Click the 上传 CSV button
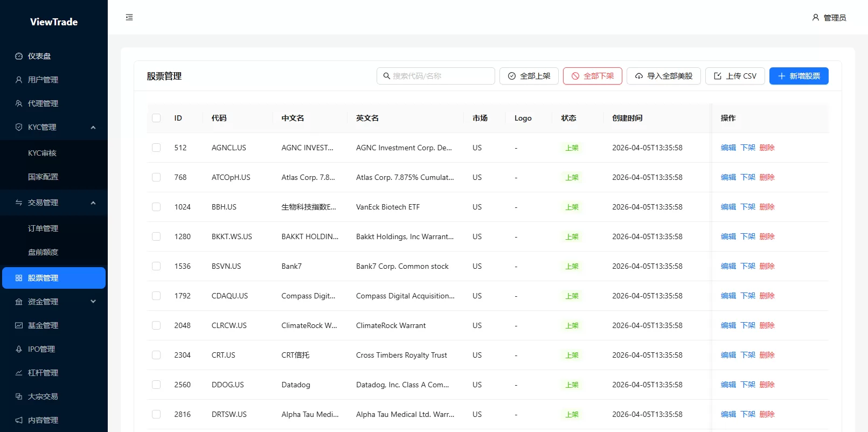The height and width of the screenshot is (432, 868). coord(735,76)
